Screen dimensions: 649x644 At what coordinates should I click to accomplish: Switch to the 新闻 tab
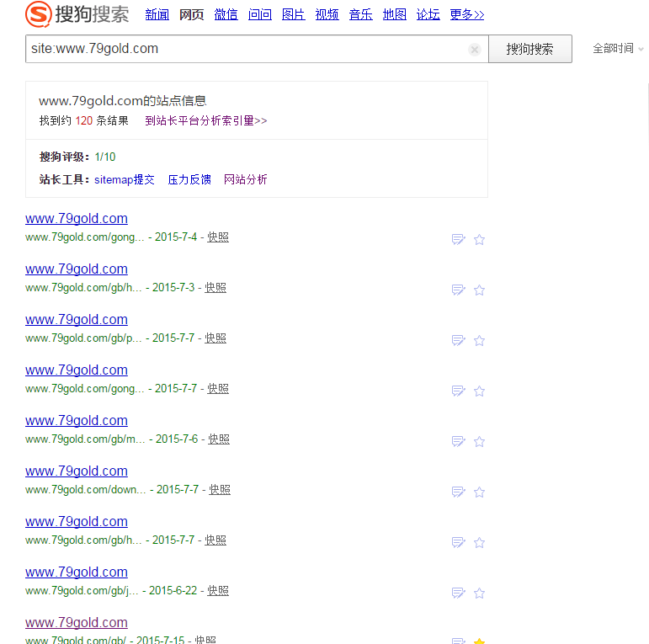tap(157, 14)
